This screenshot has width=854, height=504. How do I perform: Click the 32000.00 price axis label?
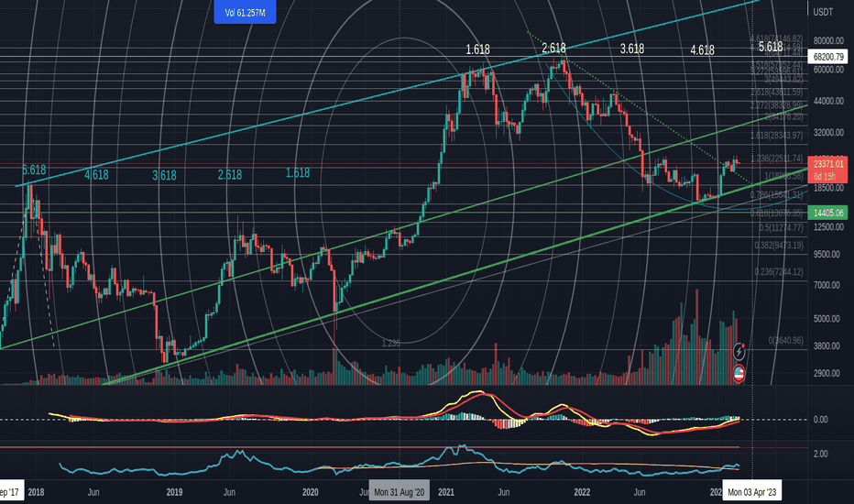pyautogui.click(x=828, y=133)
